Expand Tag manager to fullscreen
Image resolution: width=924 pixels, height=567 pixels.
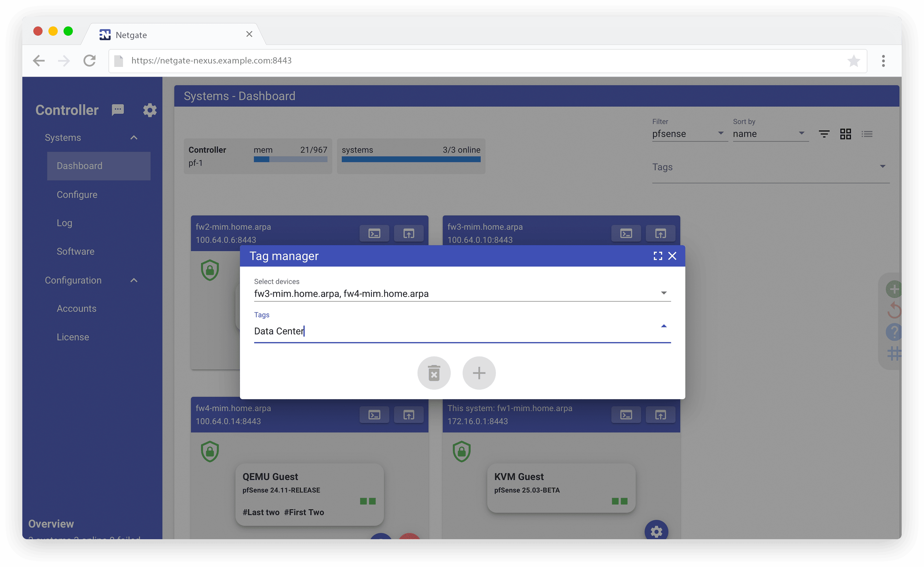pos(657,256)
